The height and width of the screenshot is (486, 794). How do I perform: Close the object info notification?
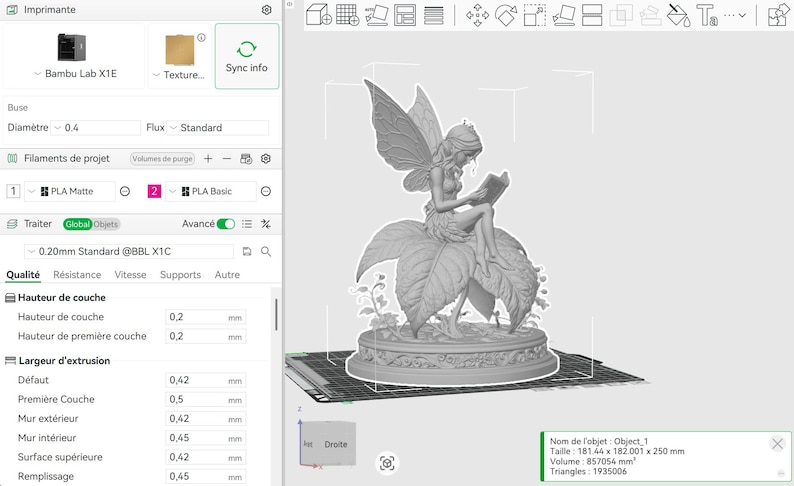click(x=777, y=444)
